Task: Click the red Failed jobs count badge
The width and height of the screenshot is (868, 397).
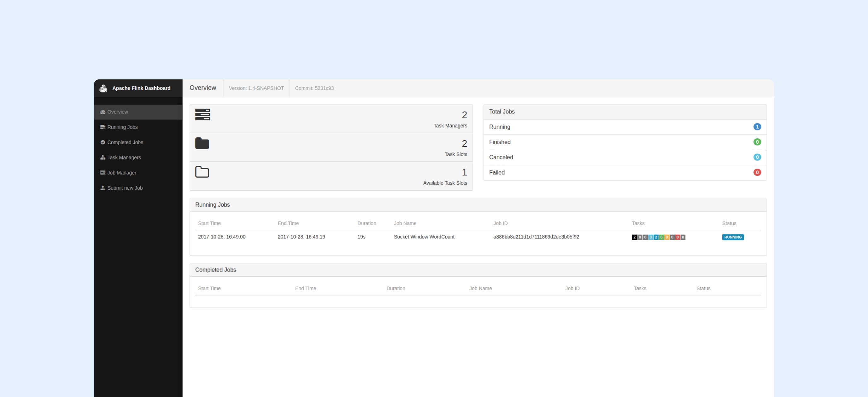Action: 757,172
